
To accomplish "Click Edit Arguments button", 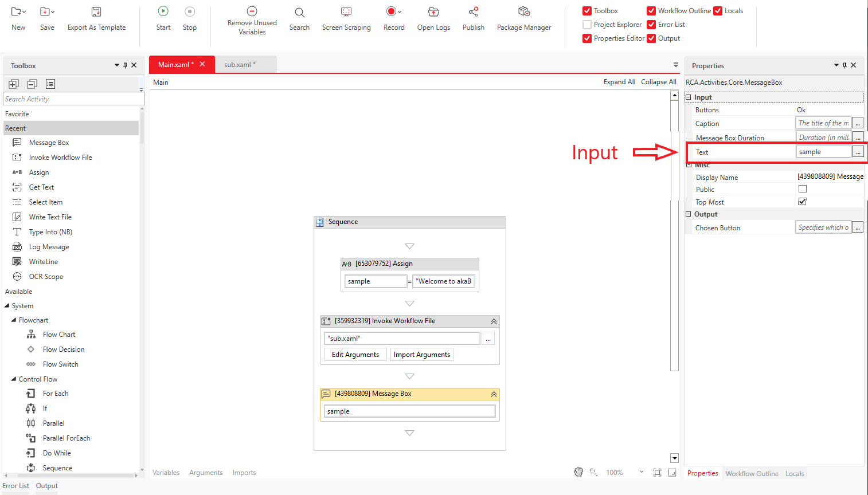I will (355, 355).
